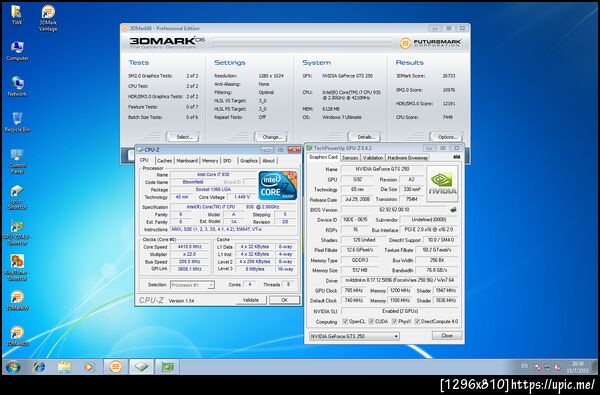The height and width of the screenshot is (395, 600).
Task: Toggle the CUDA checkbox in GPU-Z
Action: [371, 322]
